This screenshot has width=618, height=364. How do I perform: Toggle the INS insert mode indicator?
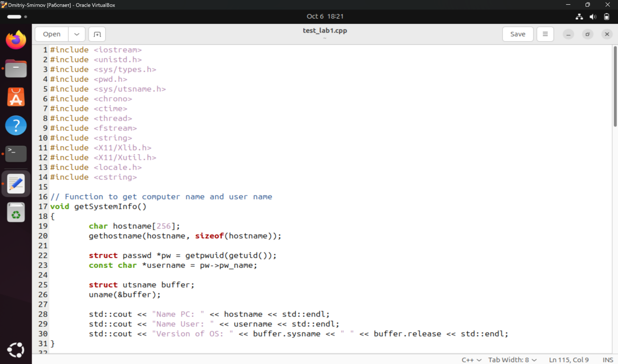[x=608, y=360]
